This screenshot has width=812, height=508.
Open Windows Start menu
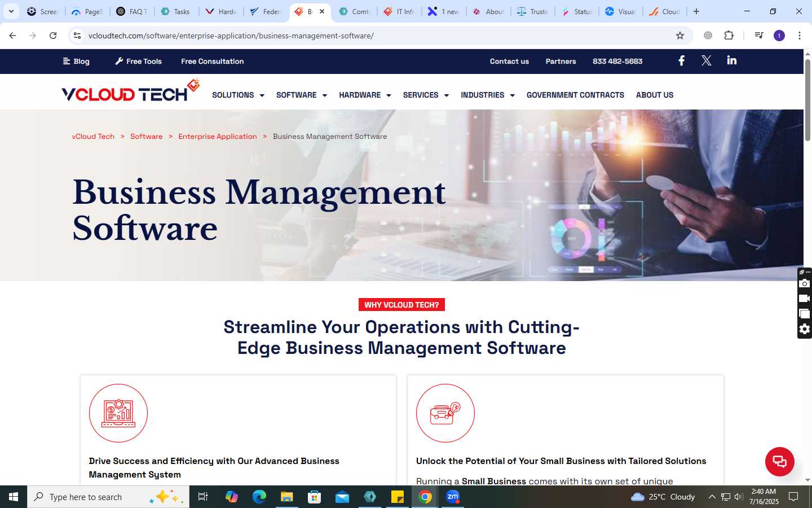(x=14, y=497)
